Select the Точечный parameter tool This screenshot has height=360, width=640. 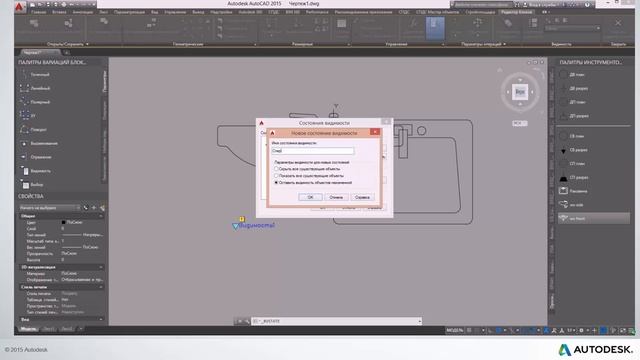pyautogui.click(x=36, y=75)
